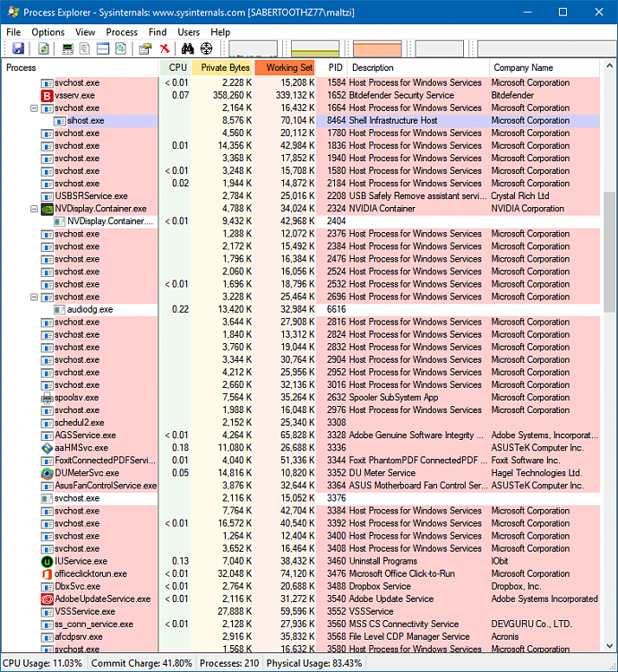Click the Refresh Now toolbar icon

point(43,48)
